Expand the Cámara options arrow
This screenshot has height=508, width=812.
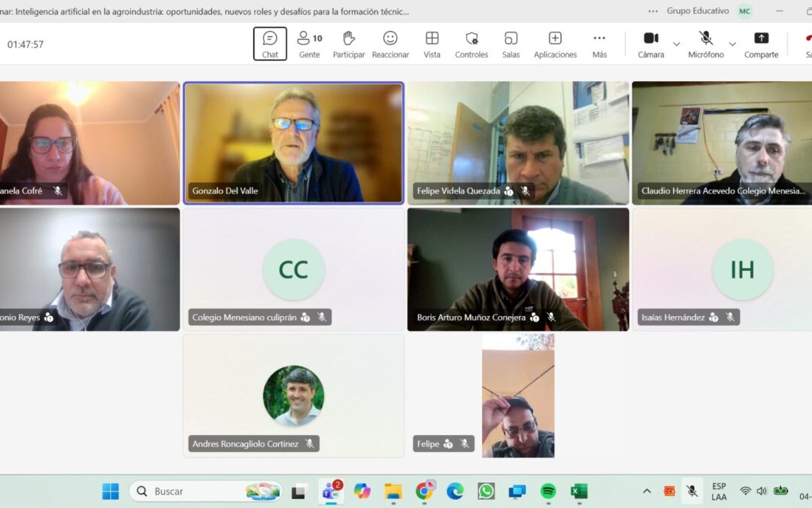(x=677, y=44)
